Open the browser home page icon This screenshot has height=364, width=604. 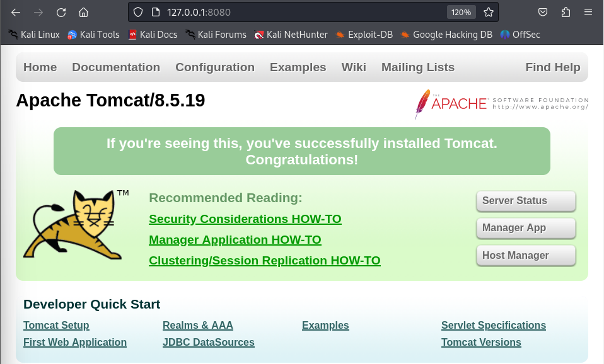83,13
